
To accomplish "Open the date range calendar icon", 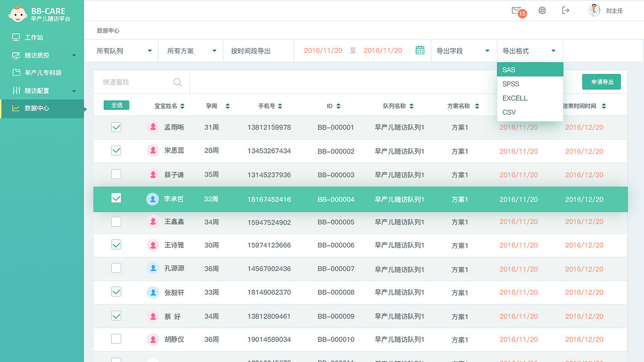I will click(420, 50).
